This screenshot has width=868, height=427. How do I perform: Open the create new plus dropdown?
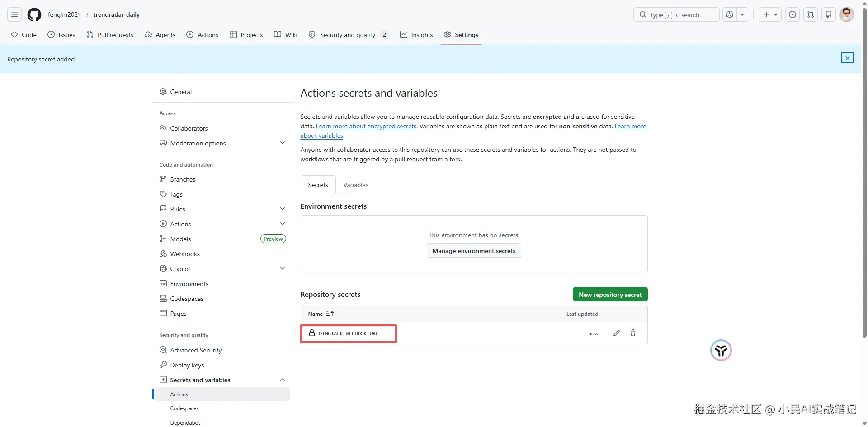[x=770, y=15]
